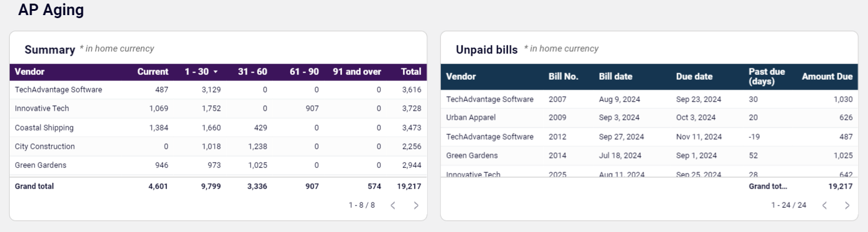The width and height of the screenshot is (868, 232).
Task: Click bill number 2014 in Unpaid bills
Action: click(557, 155)
